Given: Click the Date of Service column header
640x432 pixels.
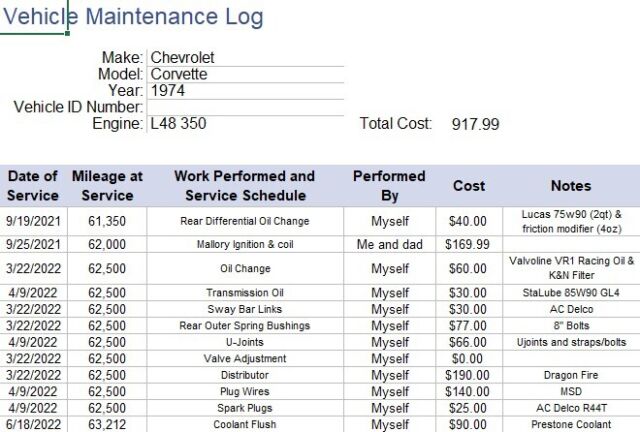Looking at the screenshot, I should click(x=32, y=185).
